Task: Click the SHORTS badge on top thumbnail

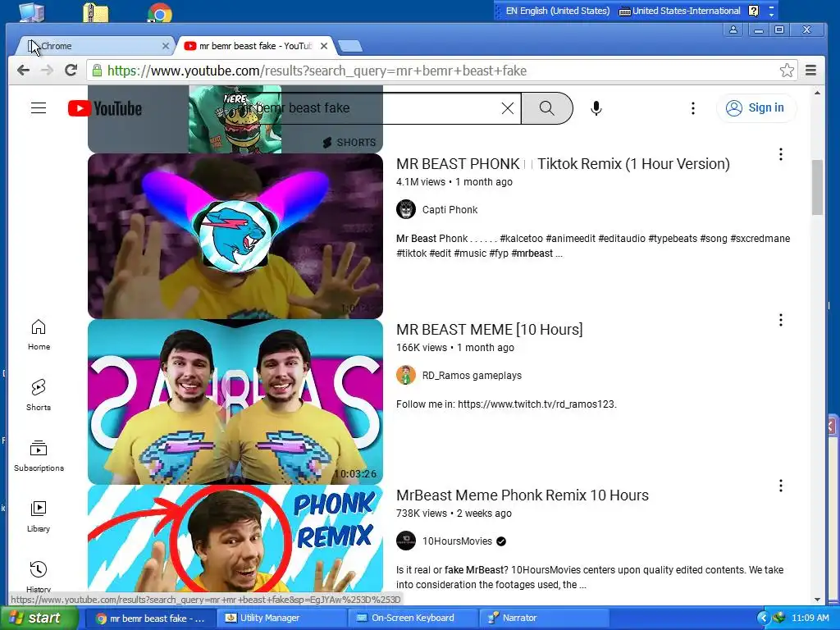Action: 349,143
